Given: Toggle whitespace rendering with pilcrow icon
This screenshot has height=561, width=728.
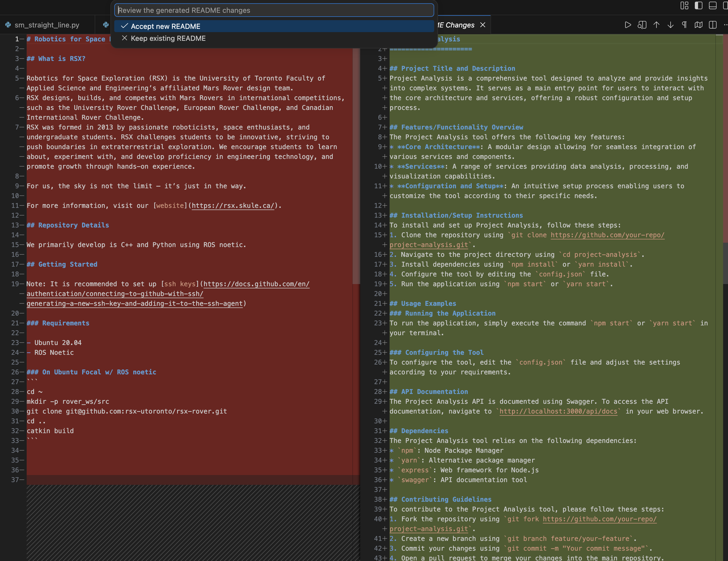Looking at the screenshot, I should point(684,25).
